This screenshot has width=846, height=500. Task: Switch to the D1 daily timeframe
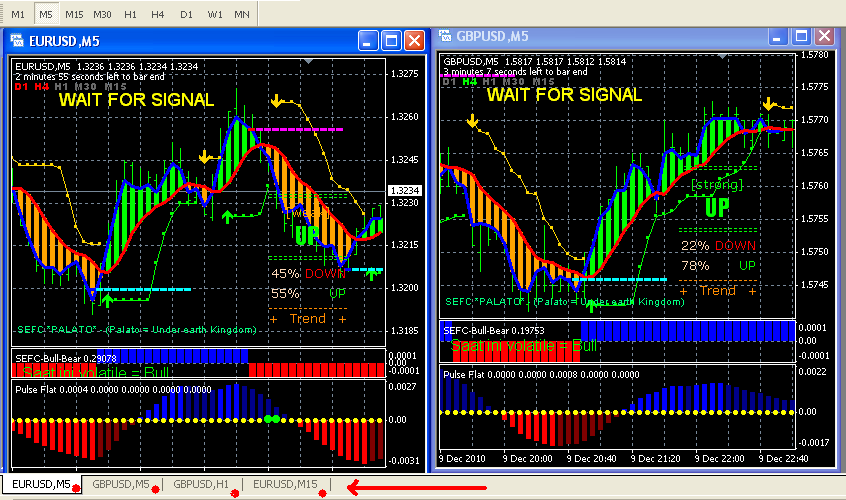186,15
